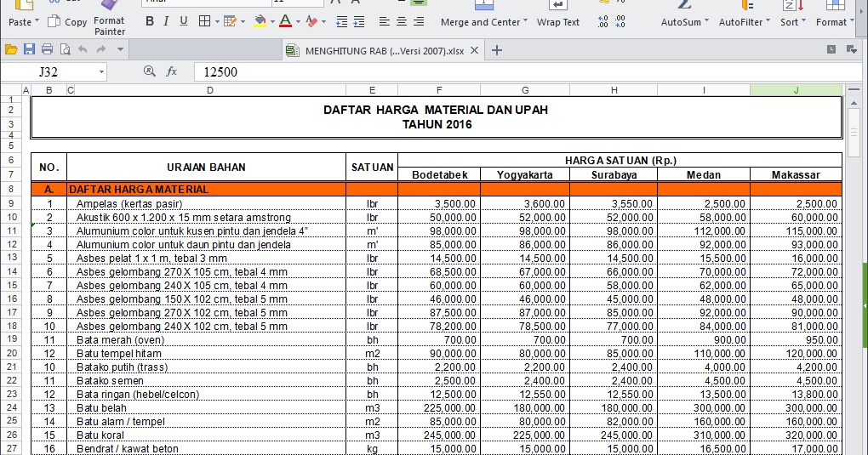
Task: Open the Paste options dropdown arrow
Action: [x=37, y=21]
